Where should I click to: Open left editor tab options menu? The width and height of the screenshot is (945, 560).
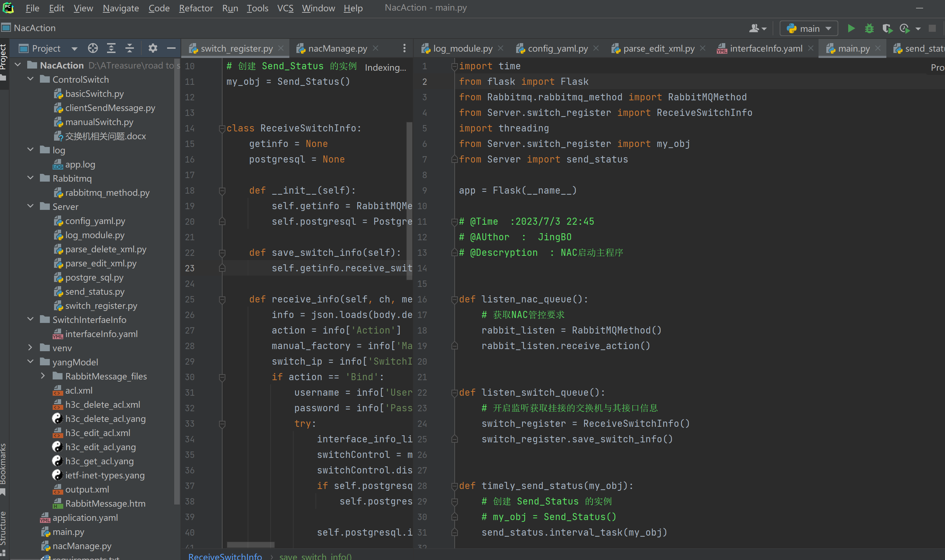click(404, 48)
